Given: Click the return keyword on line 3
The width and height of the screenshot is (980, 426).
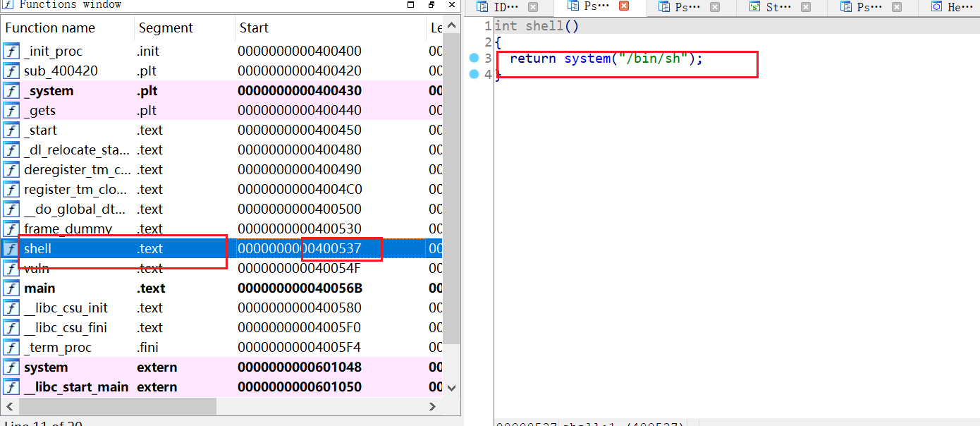Looking at the screenshot, I should (x=533, y=59).
